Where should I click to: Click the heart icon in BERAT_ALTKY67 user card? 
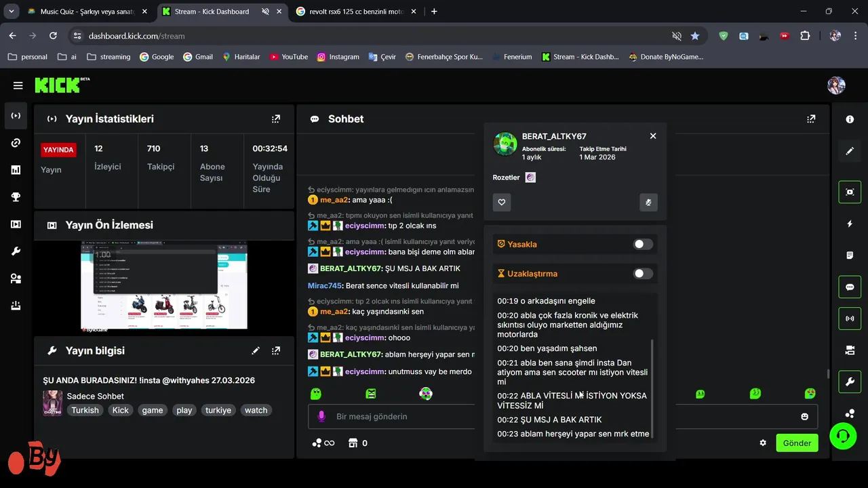pos(502,202)
